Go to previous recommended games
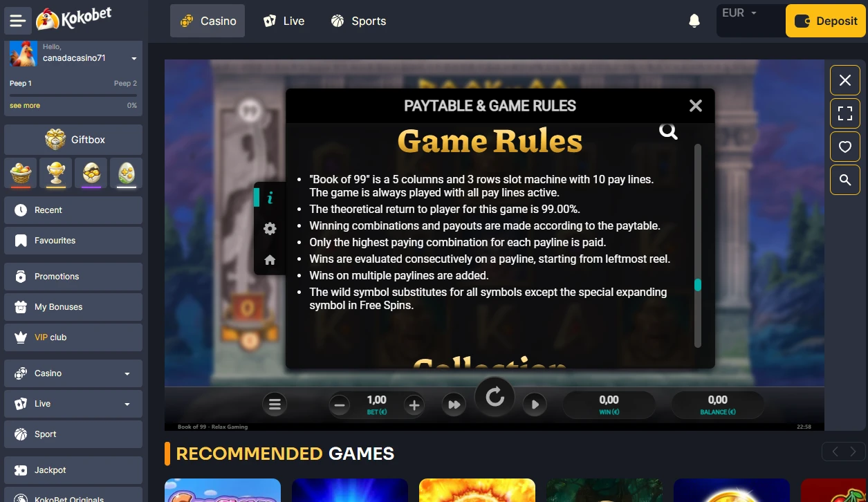This screenshot has width=868, height=502. (x=835, y=452)
